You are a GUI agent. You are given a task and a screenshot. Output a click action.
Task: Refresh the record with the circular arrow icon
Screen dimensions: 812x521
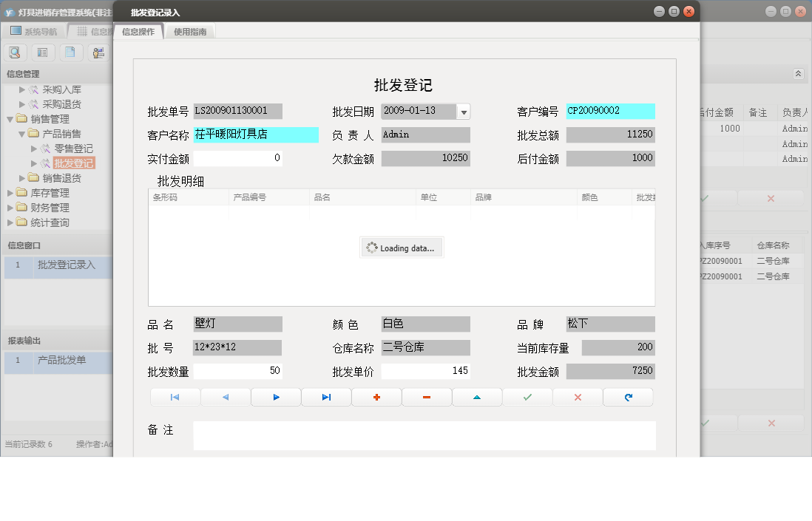tap(628, 397)
